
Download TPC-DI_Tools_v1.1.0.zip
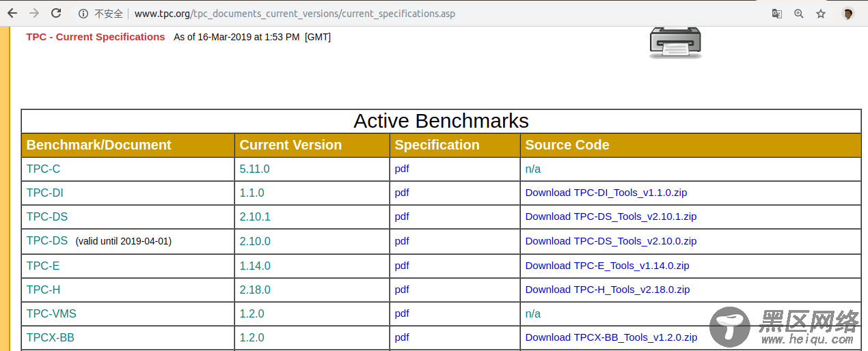(606, 193)
